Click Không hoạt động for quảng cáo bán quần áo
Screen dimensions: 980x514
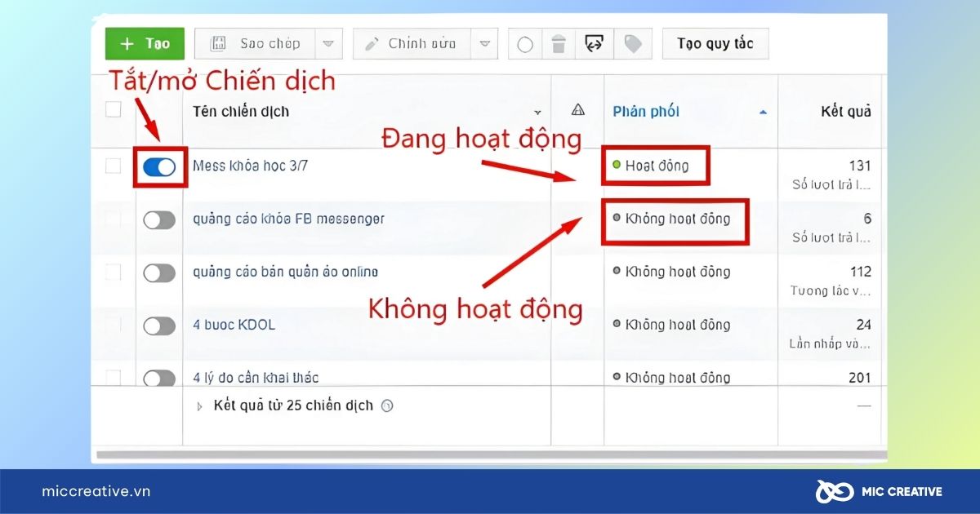[671, 272]
